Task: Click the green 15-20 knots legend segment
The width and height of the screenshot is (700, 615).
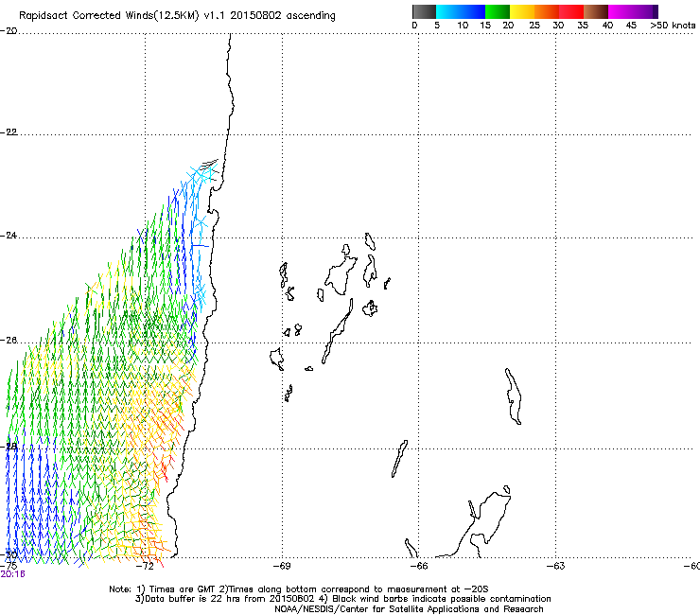Action: tap(498, 11)
